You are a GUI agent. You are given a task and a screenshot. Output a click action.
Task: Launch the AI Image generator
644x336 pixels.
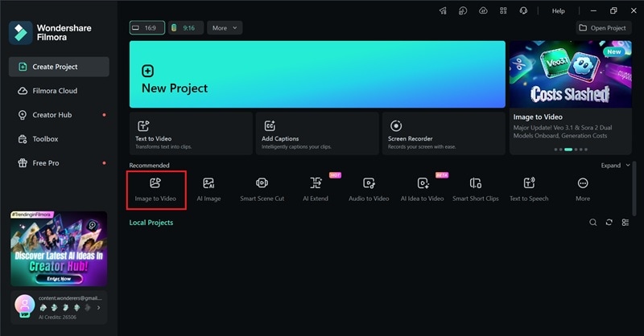(208, 190)
